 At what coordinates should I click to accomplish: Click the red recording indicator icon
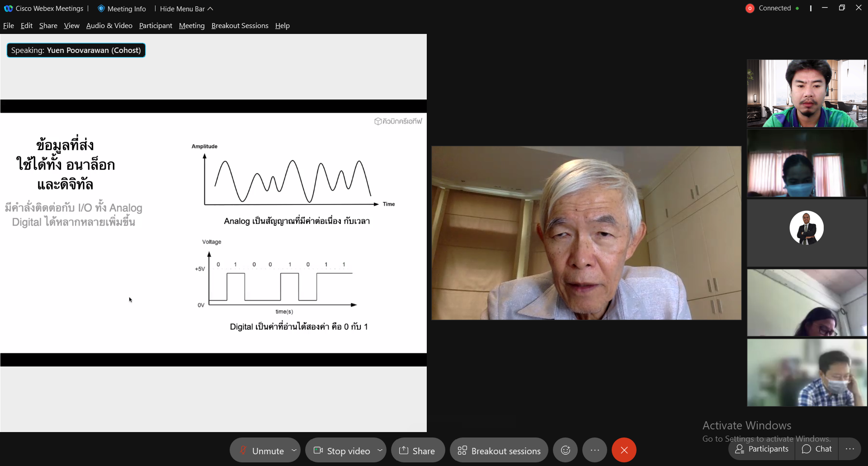click(750, 8)
